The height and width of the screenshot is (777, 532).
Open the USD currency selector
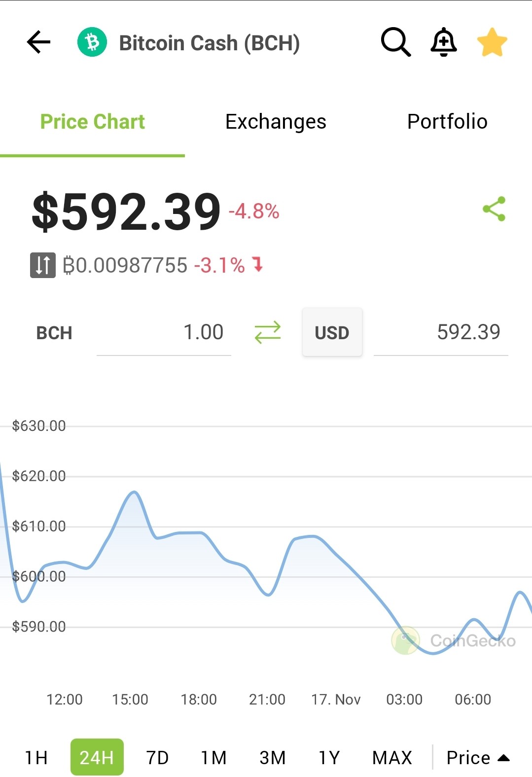coord(332,332)
